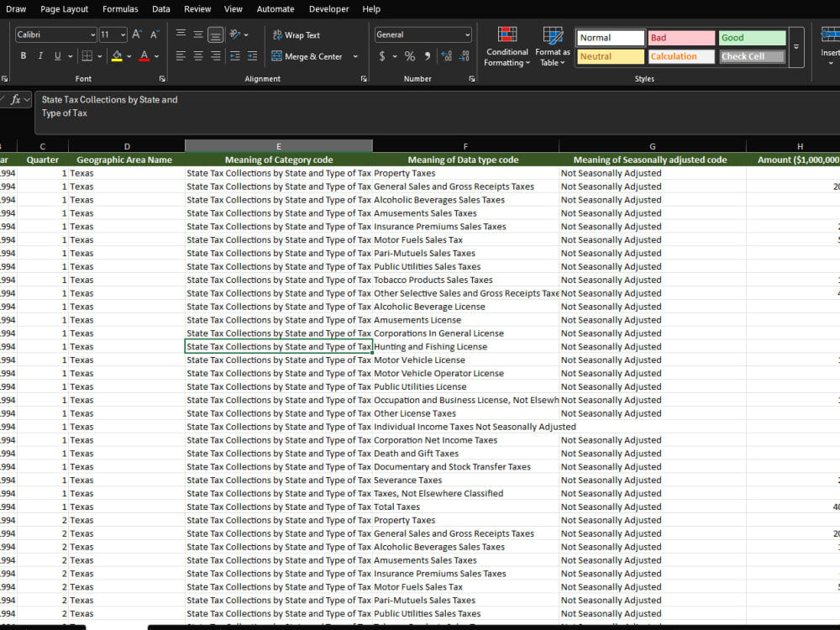Apply the Normal cell style
This screenshot has height=630, width=840.
(x=611, y=38)
